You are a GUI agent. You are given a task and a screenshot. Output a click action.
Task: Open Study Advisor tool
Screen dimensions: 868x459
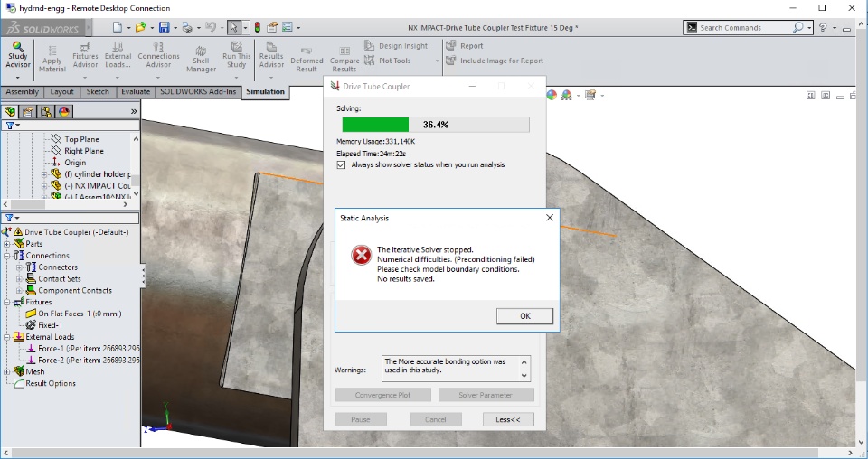(x=18, y=55)
